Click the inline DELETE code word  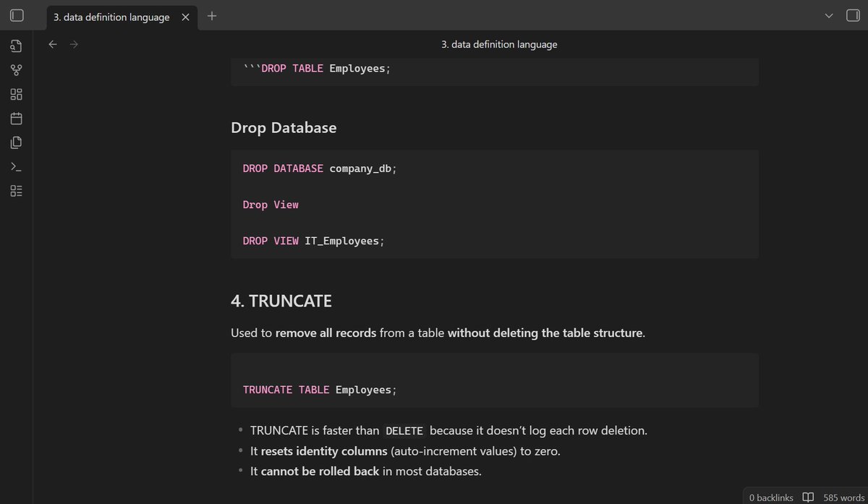pyautogui.click(x=404, y=431)
